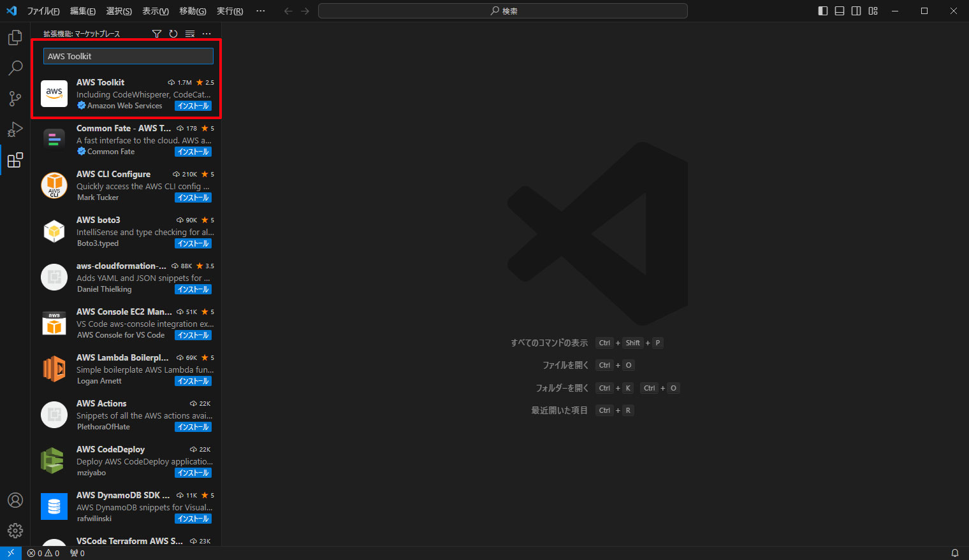
Task: Open the Explorer view in activity bar
Action: (15, 38)
